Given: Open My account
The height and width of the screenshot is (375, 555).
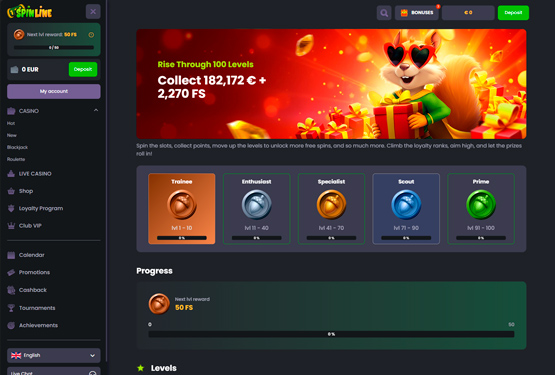Looking at the screenshot, I should point(54,91).
